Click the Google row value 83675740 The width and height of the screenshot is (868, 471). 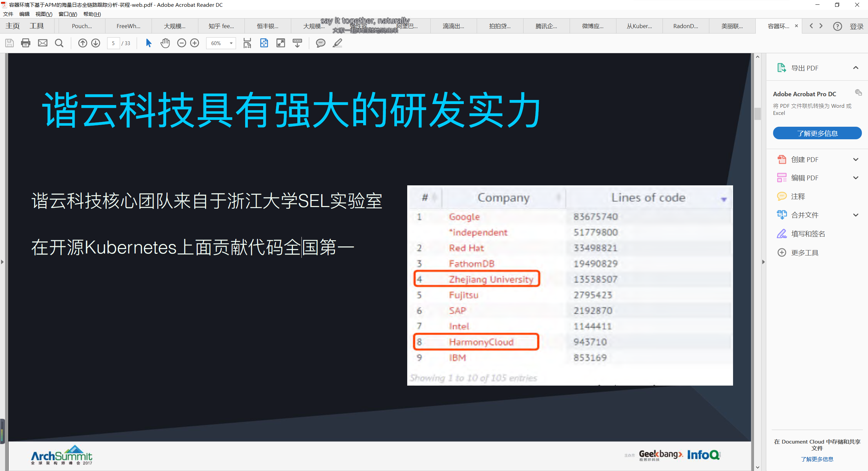pos(595,217)
